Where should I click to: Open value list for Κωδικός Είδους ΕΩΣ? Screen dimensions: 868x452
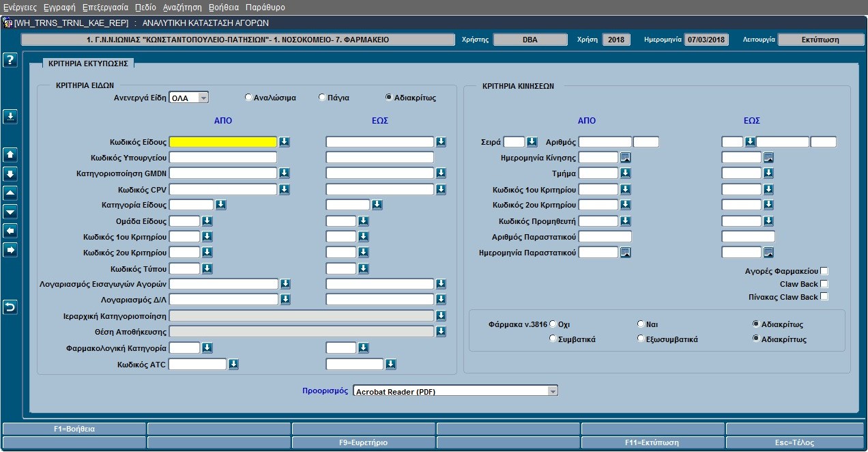(442, 142)
